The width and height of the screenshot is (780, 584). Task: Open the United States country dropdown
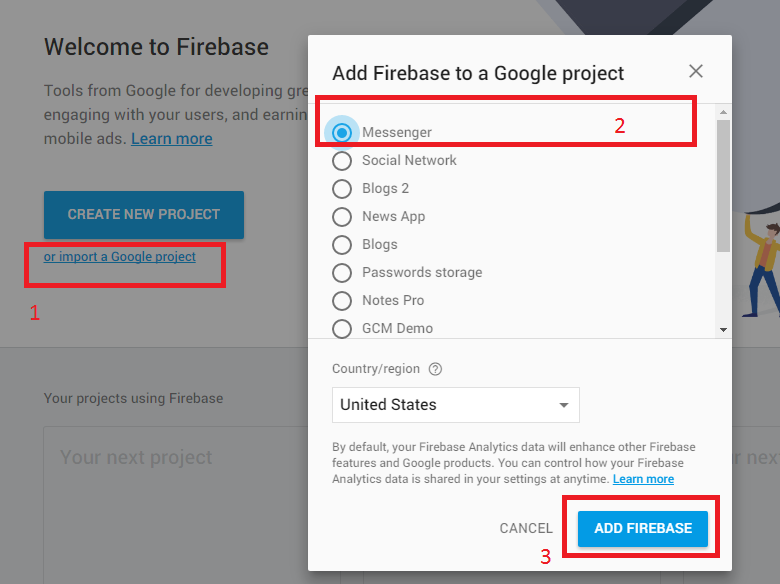click(x=455, y=405)
